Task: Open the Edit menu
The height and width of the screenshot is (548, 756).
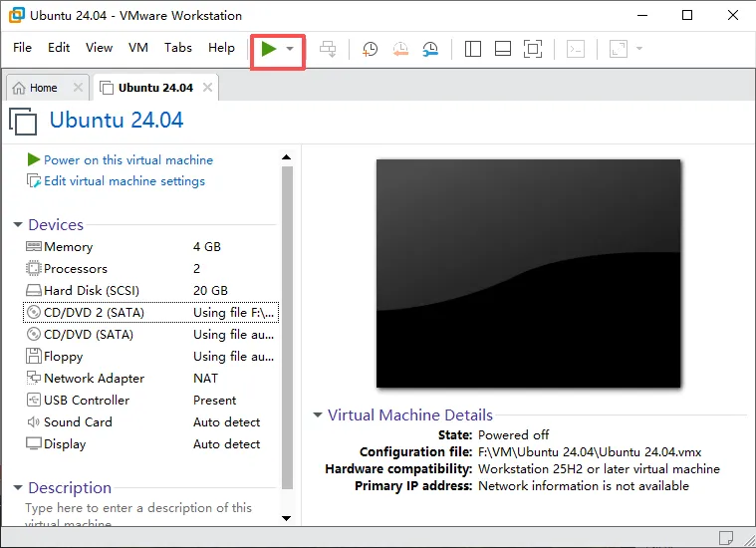Action: pos(59,47)
